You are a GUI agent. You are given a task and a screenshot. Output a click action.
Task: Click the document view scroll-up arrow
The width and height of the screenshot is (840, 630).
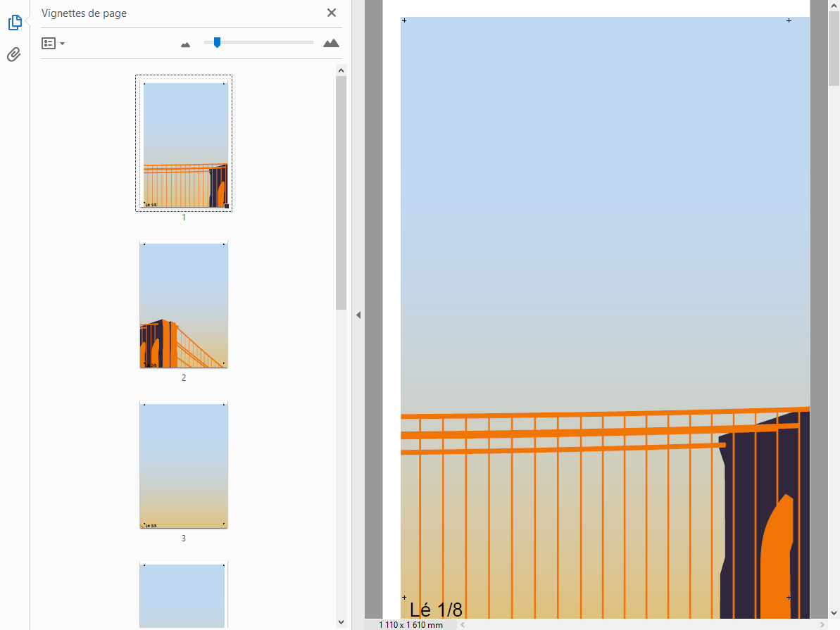pos(834,6)
